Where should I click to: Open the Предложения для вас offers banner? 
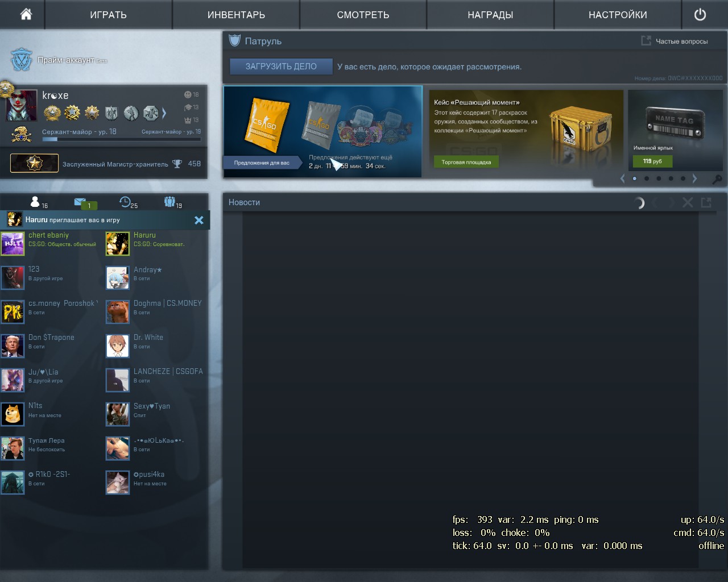pos(322,131)
